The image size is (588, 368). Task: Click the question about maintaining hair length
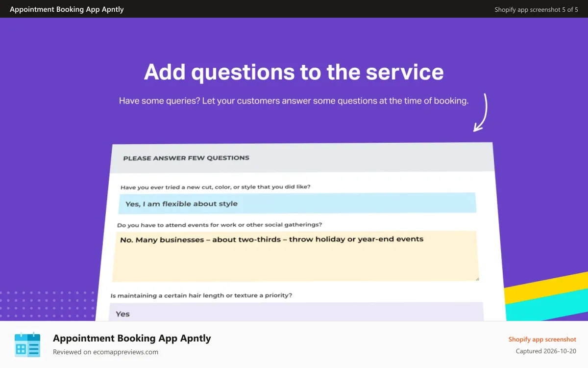201,295
